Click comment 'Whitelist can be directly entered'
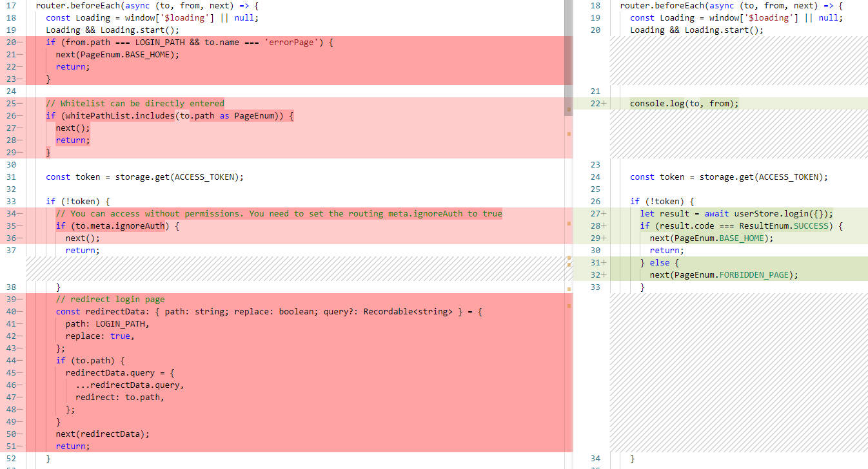The height and width of the screenshot is (469, 868). [135, 103]
